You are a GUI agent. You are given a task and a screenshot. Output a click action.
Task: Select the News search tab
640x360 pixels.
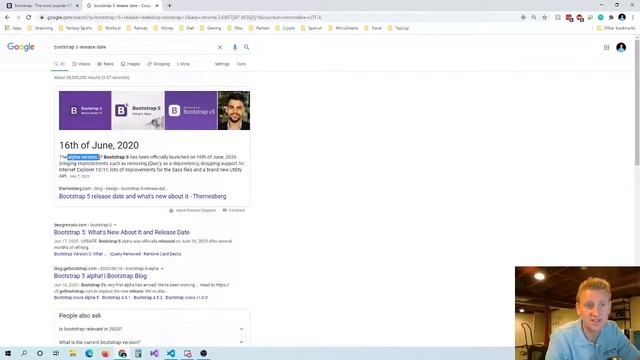[x=105, y=64]
